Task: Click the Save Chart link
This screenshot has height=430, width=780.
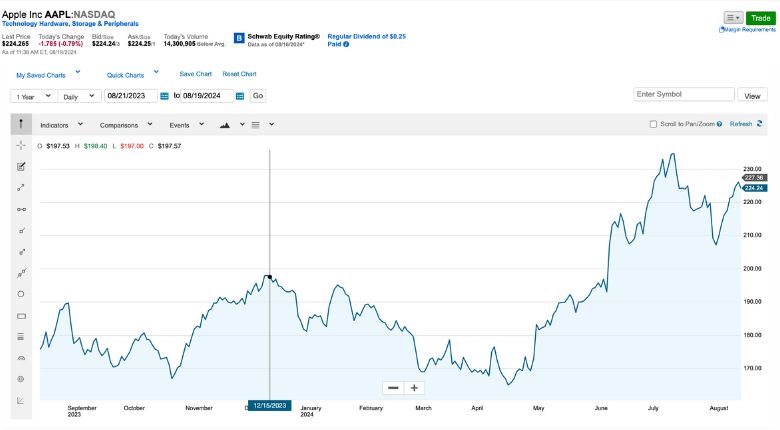Action: coord(195,74)
